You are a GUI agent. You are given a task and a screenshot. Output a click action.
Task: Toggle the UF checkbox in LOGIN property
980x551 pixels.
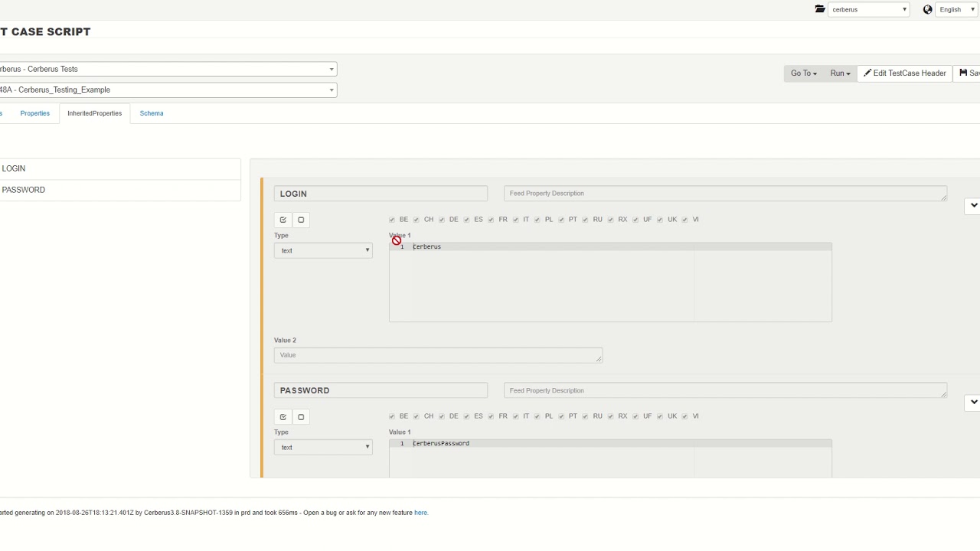635,220
